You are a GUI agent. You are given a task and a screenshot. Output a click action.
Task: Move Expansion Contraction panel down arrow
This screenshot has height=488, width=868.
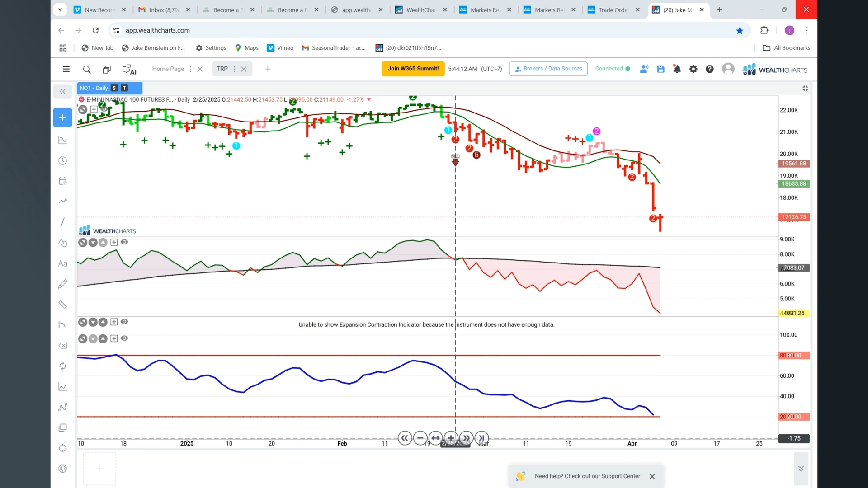pyautogui.click(x=93, y=322)
